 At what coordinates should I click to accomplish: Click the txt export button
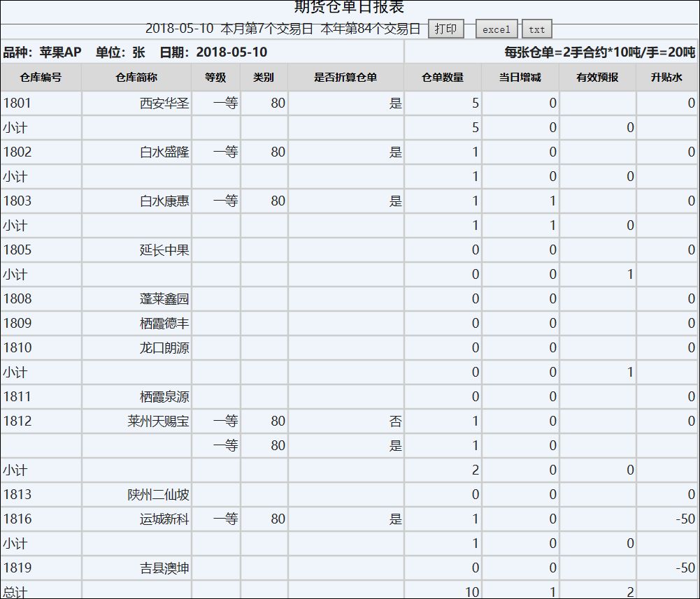pos(536,29)
